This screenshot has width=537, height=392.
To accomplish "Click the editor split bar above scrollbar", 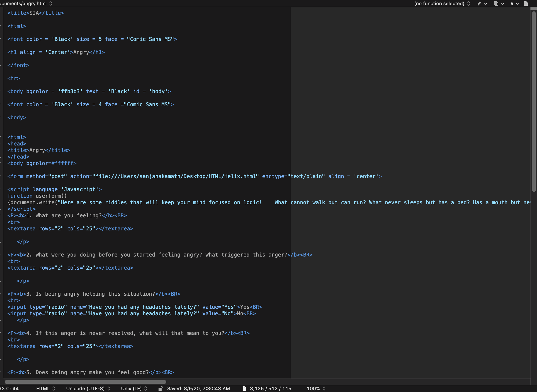I will (534, 9).
